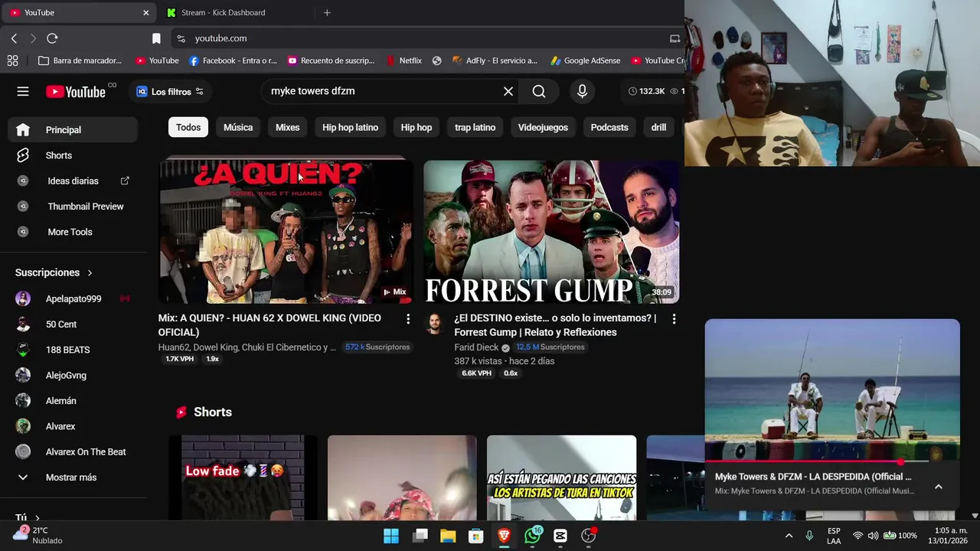The width and height of the screenshot is (980, 551).
Task: Open the Barra de marcadores folder
Action: tap(80, 60)
